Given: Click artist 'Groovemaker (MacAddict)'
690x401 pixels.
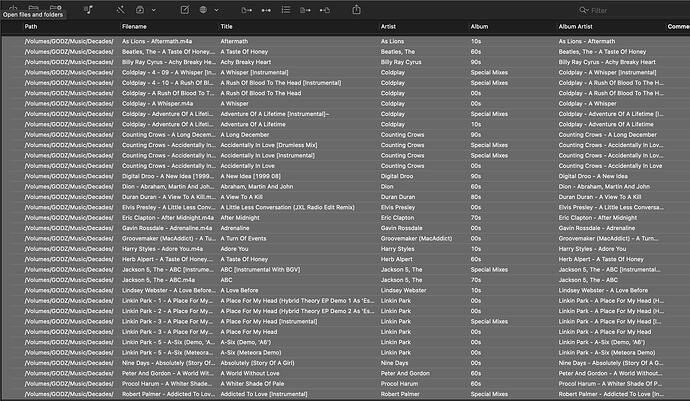Looking at the screenshot, I should (416, 238).
